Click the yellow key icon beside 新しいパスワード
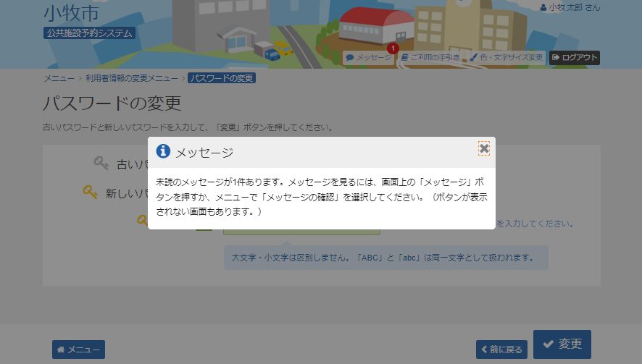This screenshot has height=364, width=642. click(90, 192)
